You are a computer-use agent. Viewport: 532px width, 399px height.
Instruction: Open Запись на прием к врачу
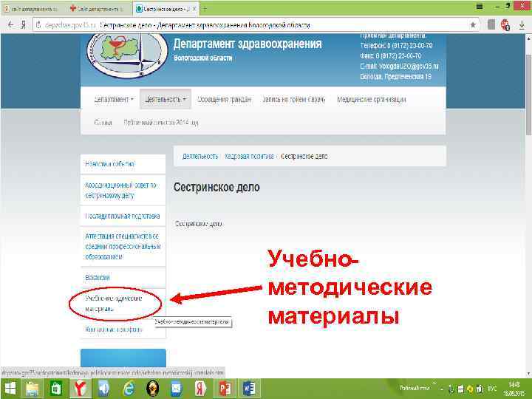pyautogui.click(x=294, y=100)
